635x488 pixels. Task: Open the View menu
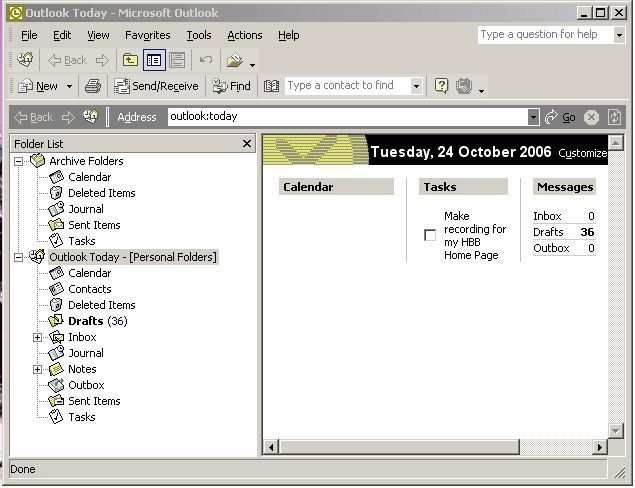(98, 36)
